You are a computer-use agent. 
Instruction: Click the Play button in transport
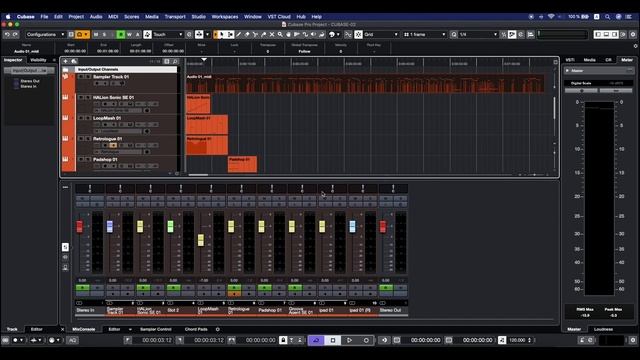click(349, 340)
